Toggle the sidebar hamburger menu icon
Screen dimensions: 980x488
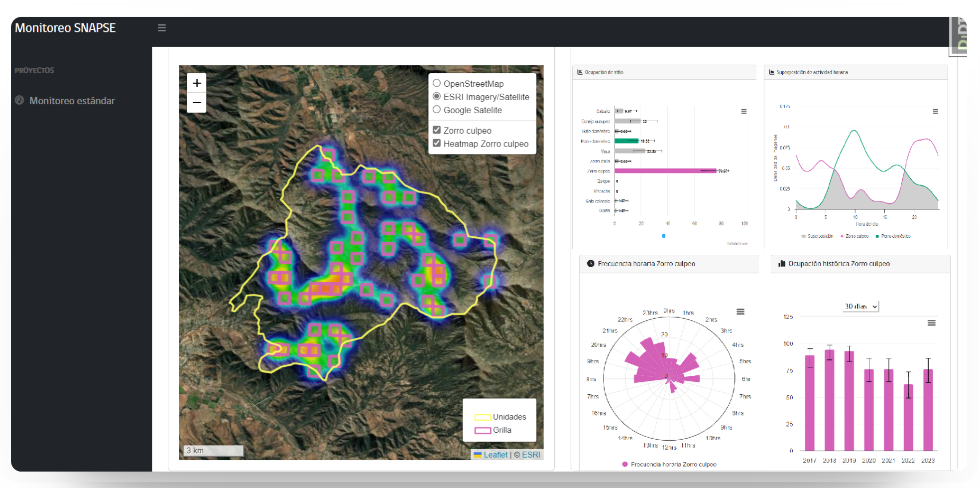[x=162, y=28]
